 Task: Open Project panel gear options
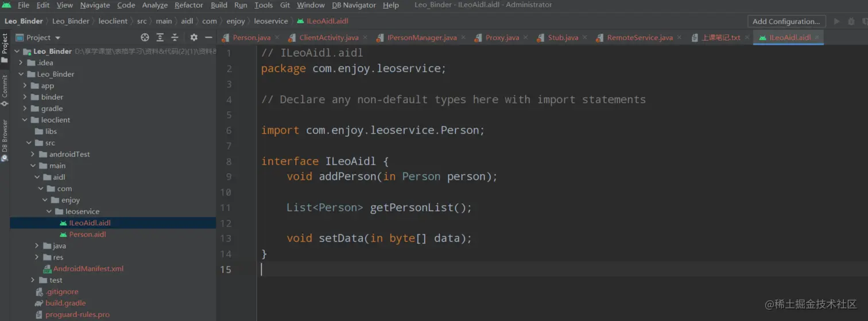click(194, 37)
